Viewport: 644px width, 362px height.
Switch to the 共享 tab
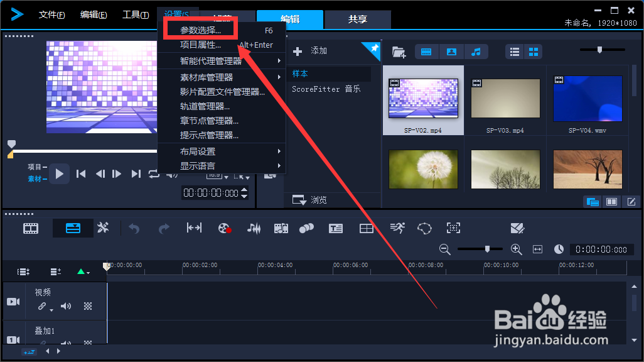(x=357, y=19)
